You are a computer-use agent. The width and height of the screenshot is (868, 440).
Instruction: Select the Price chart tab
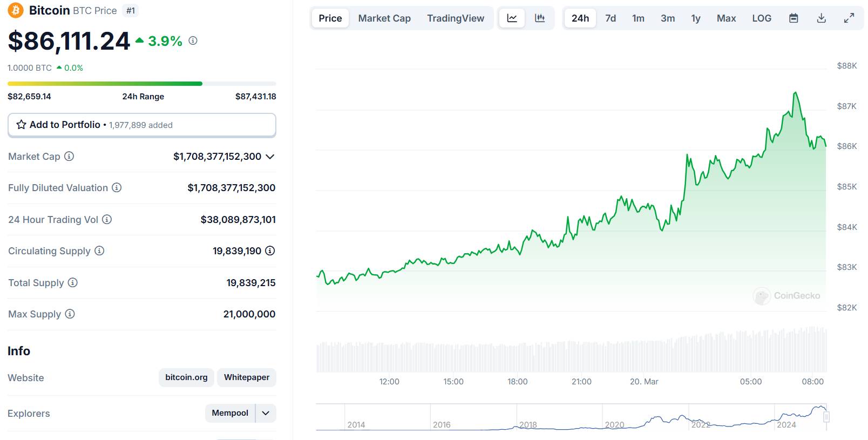(x=330, y=18)
